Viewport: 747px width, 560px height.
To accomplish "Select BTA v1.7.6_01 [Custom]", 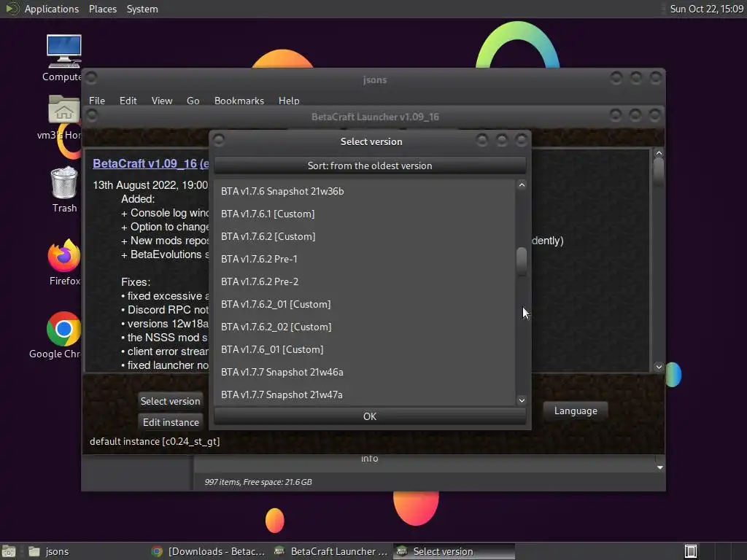I will click(365, 349).
